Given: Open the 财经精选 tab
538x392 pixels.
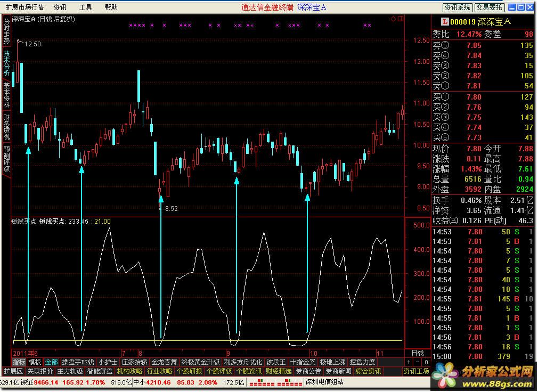Looking at the screenshot, I should [279, 371].
